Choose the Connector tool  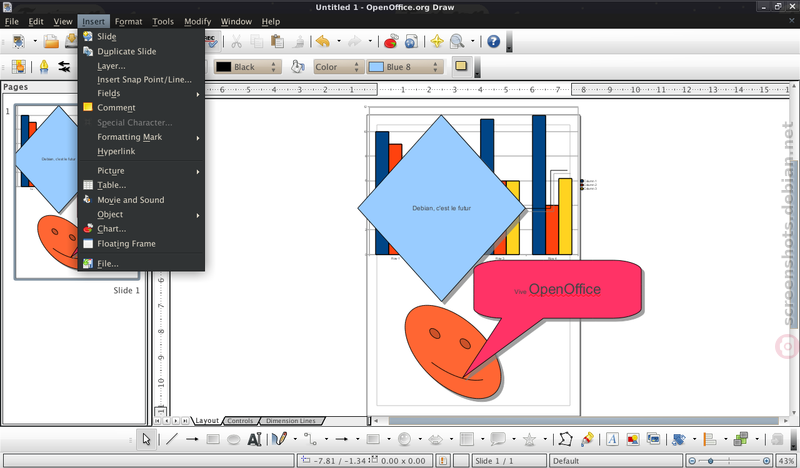click(310, 439)
